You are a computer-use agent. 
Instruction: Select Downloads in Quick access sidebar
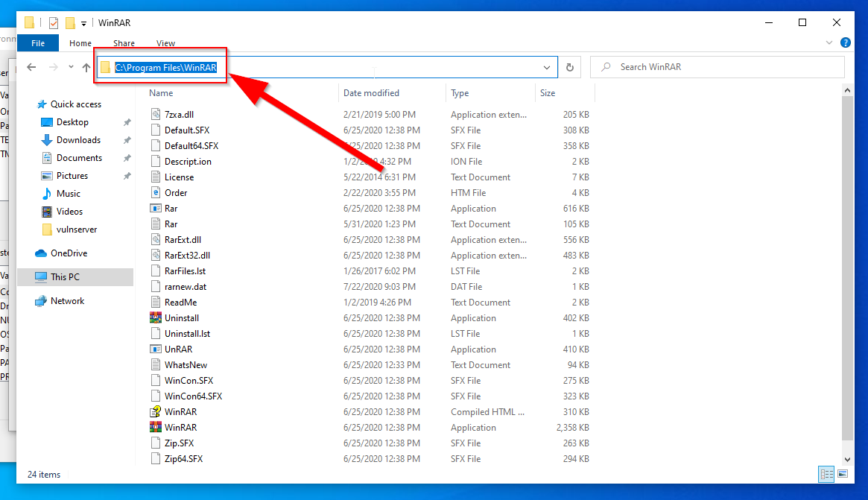pyautogui.click(x=78, y=140)
